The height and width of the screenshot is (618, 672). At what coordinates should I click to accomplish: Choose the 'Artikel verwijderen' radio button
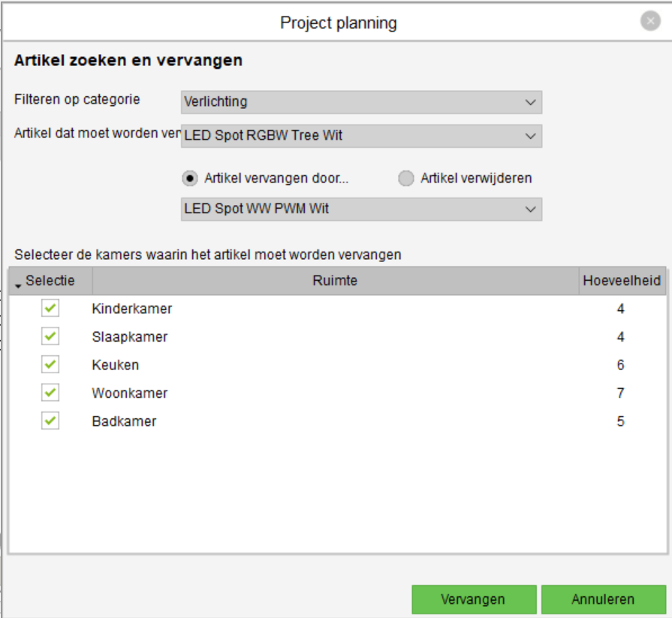(x=406, y=179)
